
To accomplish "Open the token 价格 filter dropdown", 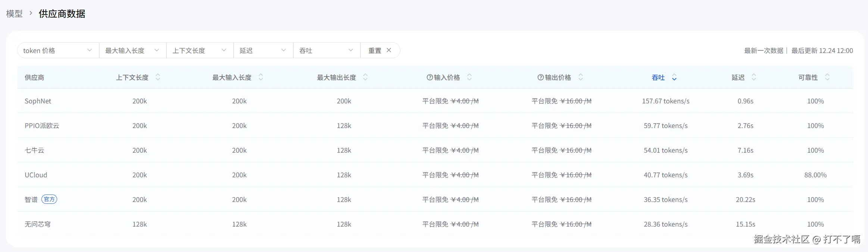I will pos(58,50).
